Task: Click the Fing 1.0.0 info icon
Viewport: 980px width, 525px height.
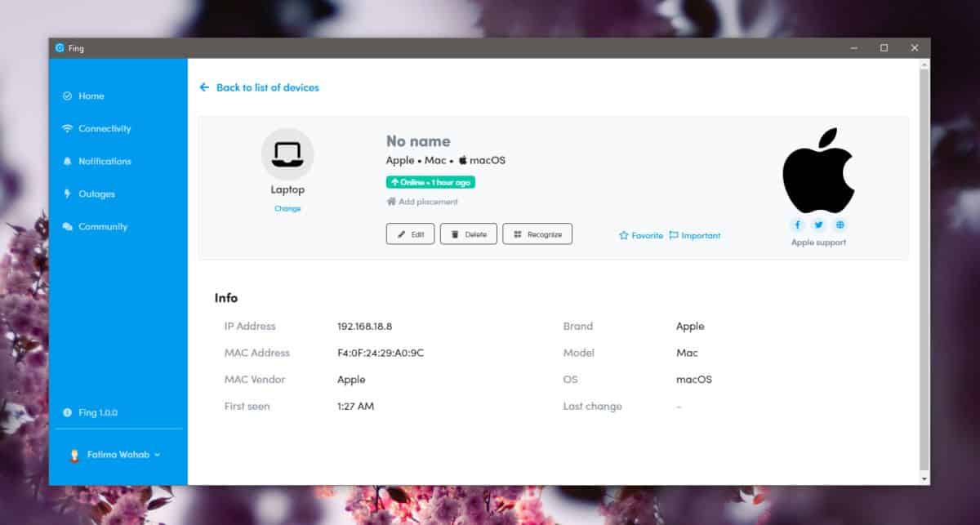Action: click(x=67, y=413)
